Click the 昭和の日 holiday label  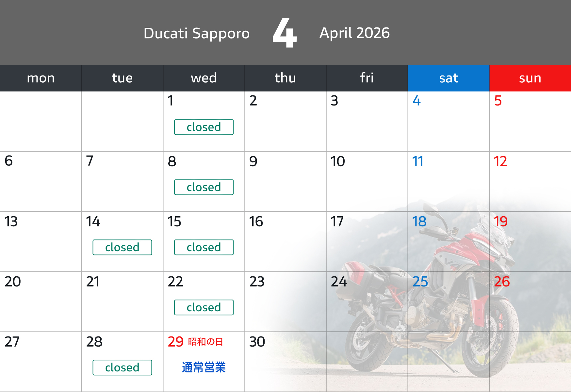(205, 342)
